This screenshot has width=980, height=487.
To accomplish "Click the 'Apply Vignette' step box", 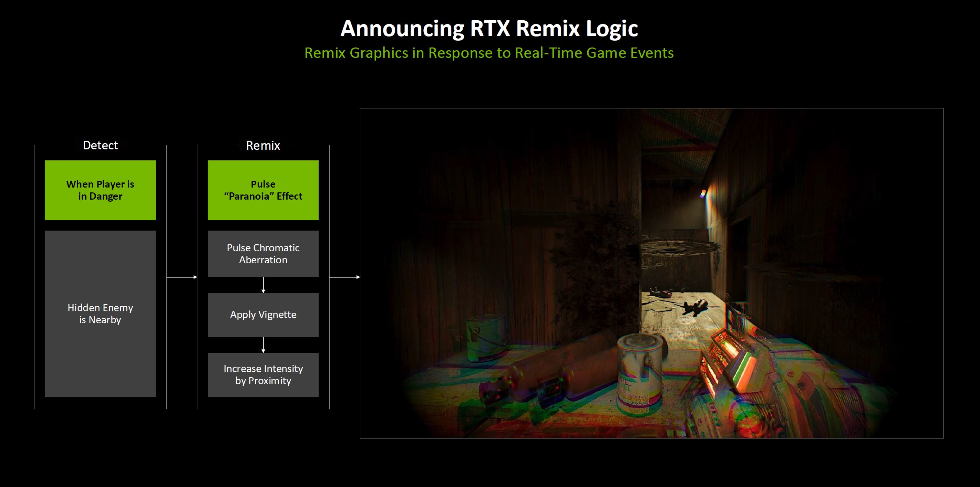I will pos(263,315).
